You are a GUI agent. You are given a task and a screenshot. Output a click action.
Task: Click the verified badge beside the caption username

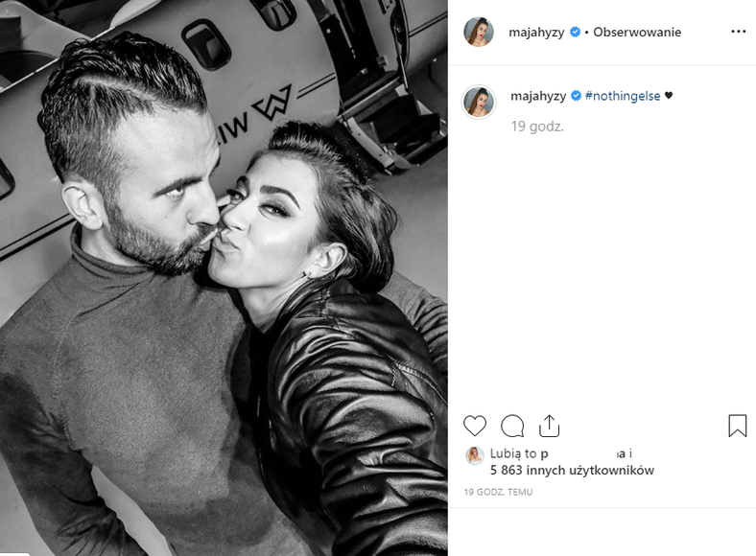pos(577,96)
